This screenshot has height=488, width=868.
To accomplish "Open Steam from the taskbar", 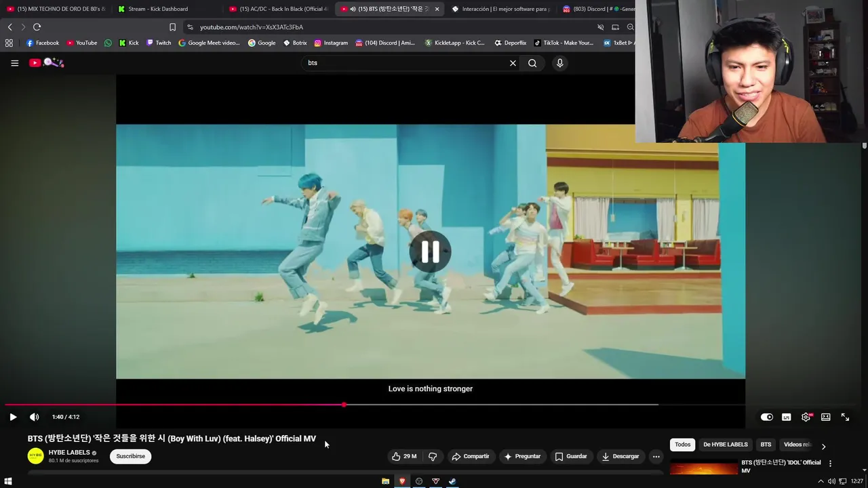I will (x=452, y=481).
